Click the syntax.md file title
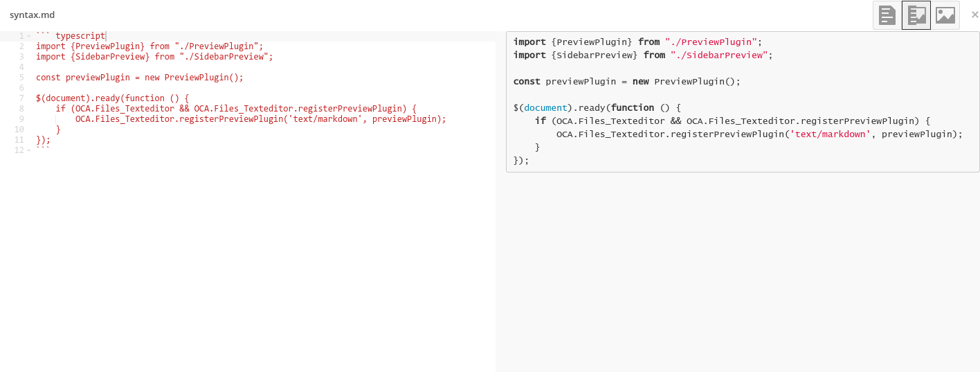This screenshot has width=980, height=372. click(32, 15)
